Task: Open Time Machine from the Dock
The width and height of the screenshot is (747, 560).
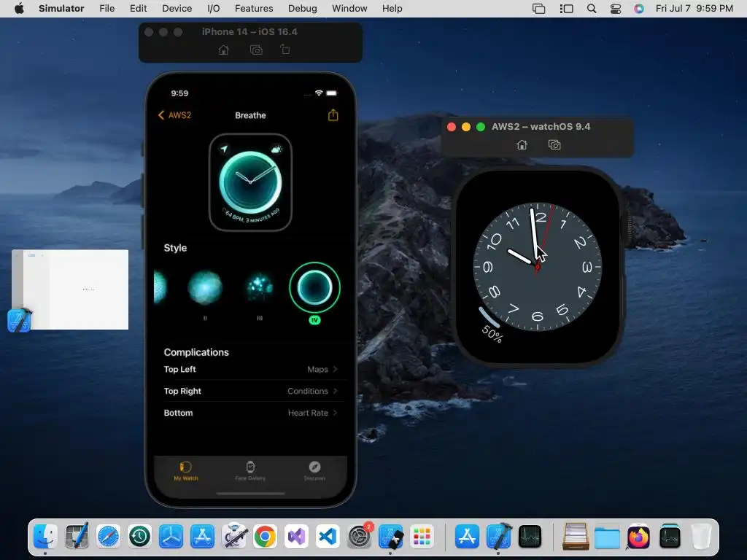Action: coord(139,537)
